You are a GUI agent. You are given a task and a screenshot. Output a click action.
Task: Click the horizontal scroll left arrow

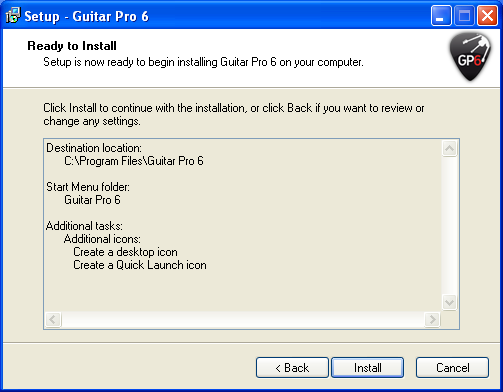(53, 320)
